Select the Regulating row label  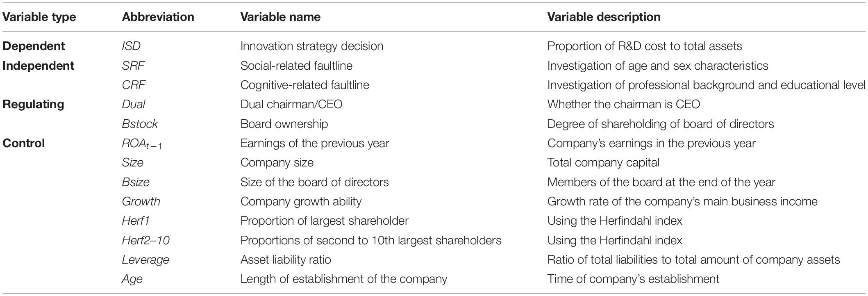pos(33,104)
